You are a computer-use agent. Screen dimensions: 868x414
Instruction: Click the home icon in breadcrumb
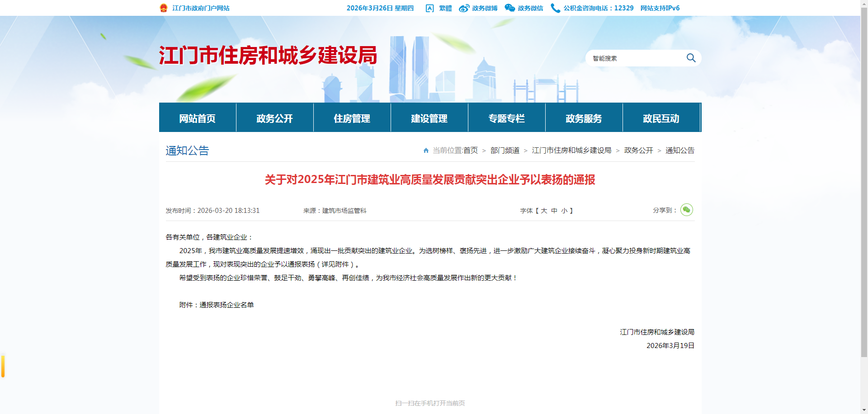pos(426,151)
